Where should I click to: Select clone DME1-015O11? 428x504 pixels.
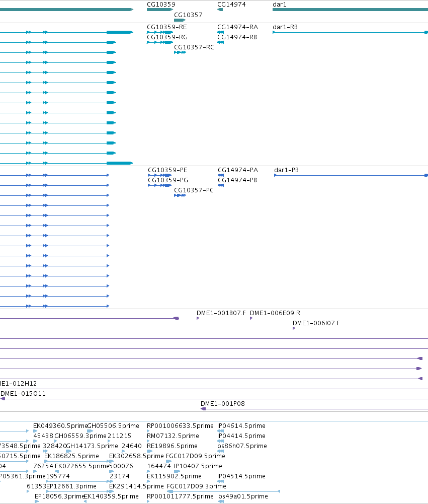coord(23,394)
